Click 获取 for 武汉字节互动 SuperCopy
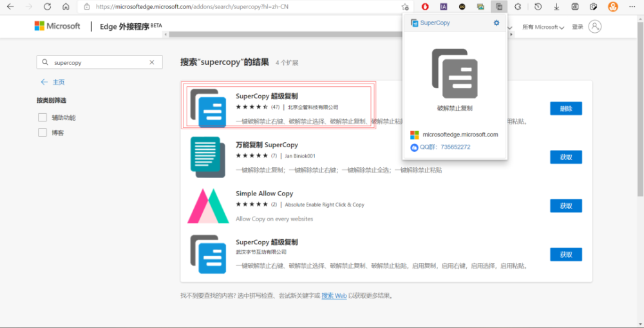Image resolution: width=644 pixels, height=328 pixels. point(566,254)
